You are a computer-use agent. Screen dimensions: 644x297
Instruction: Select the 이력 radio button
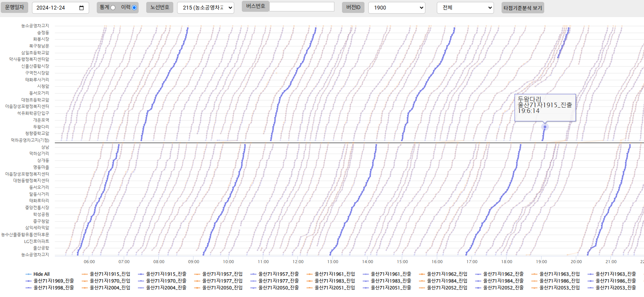pos(134,8)
